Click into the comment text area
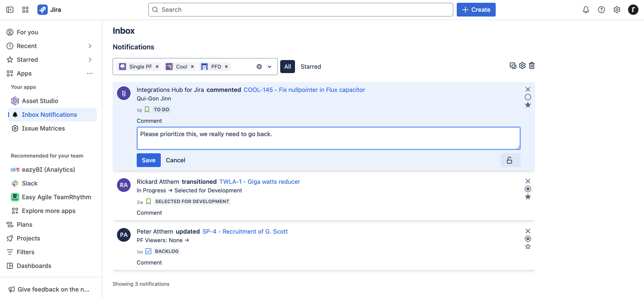 click(x=328, y=138)
